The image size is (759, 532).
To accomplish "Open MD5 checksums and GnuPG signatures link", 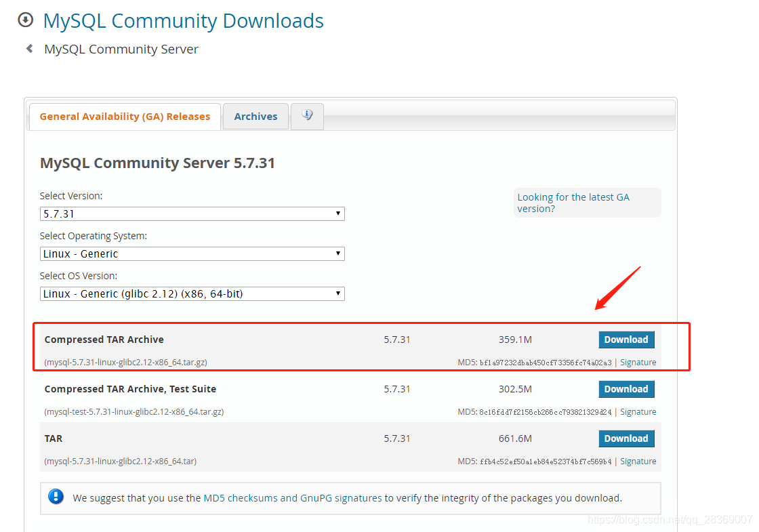I will [292, 498].
